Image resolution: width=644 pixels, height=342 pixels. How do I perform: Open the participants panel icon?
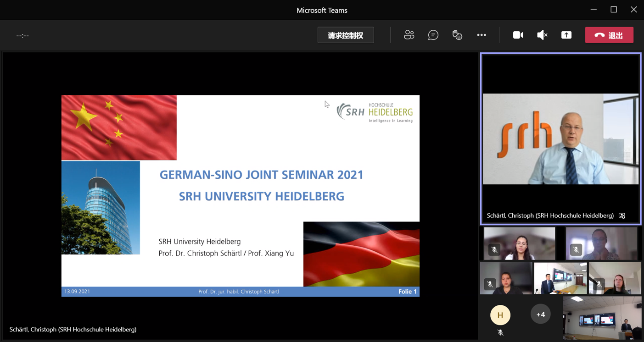coord(409,35)
